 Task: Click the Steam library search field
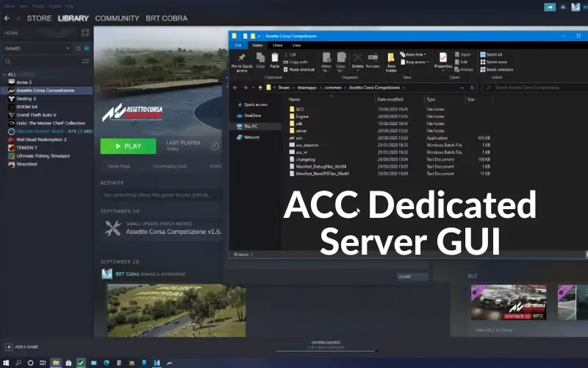pyautogui.click(x=41, y=61)
